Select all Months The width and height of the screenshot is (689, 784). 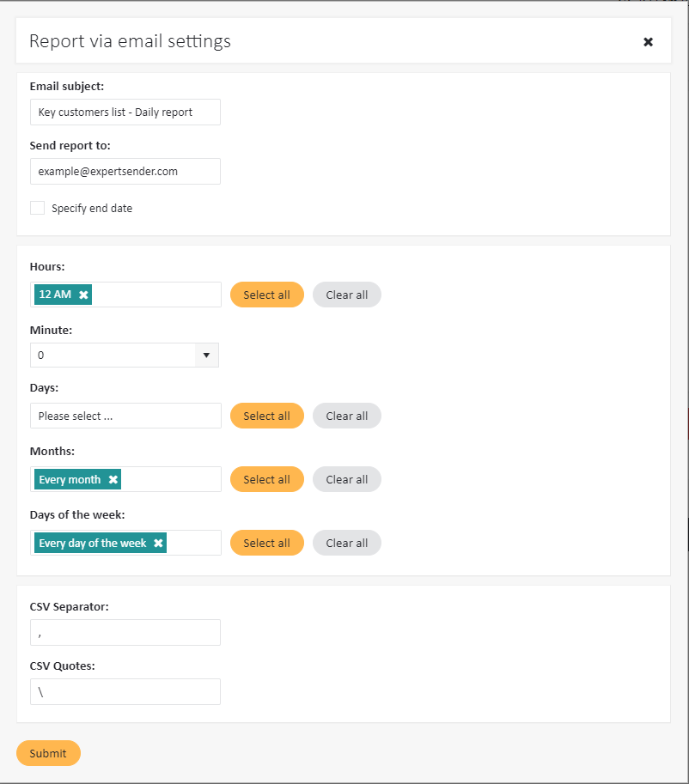(266, 479)
